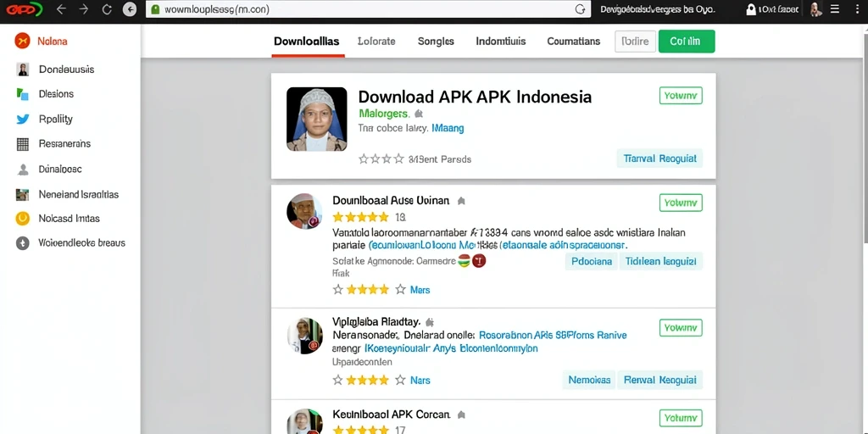Click Yotwnv beside Keunlboaol APK Corean
Screen dimensions: 868x434
(x=681, y=418)
